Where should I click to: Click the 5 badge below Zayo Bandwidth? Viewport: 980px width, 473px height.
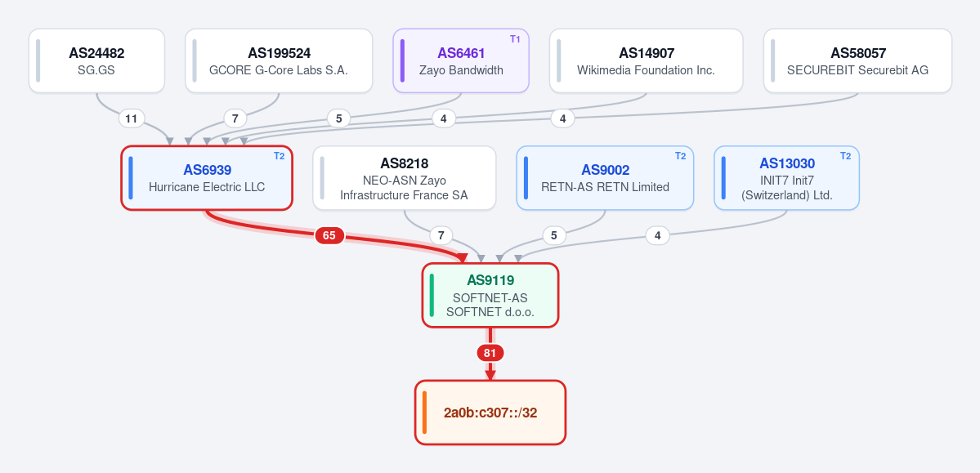(338, 118)
